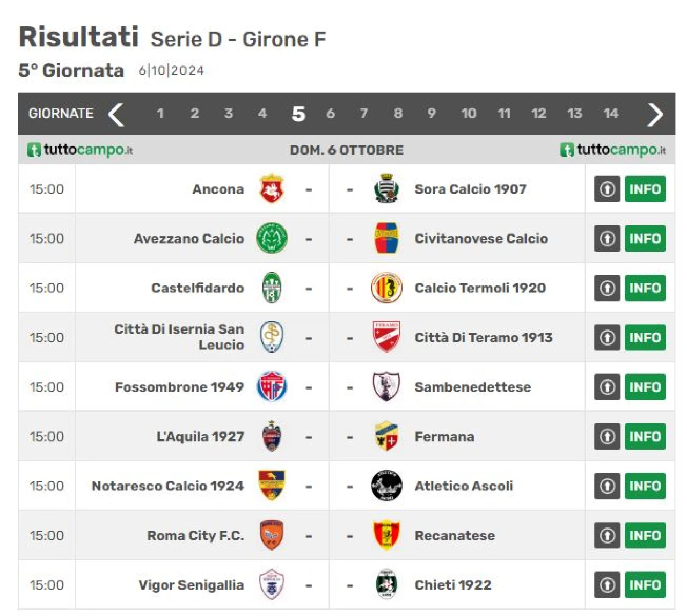
Task: Select giornata 6 in the navigation bar
Action: click(331, 113)
